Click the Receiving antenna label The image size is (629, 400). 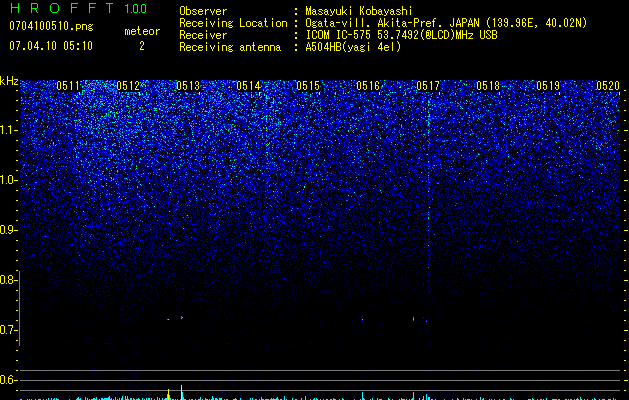pos(230,47)
